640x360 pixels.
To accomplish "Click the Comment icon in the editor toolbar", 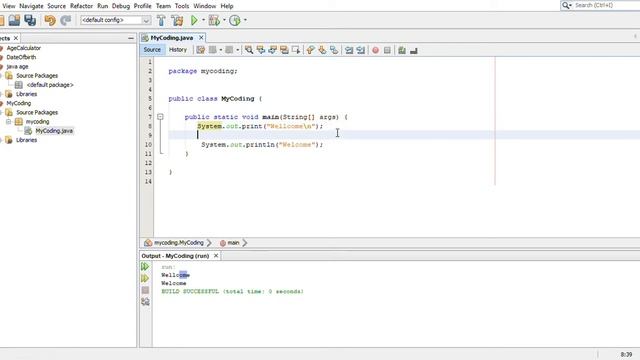I will [402, 50].
